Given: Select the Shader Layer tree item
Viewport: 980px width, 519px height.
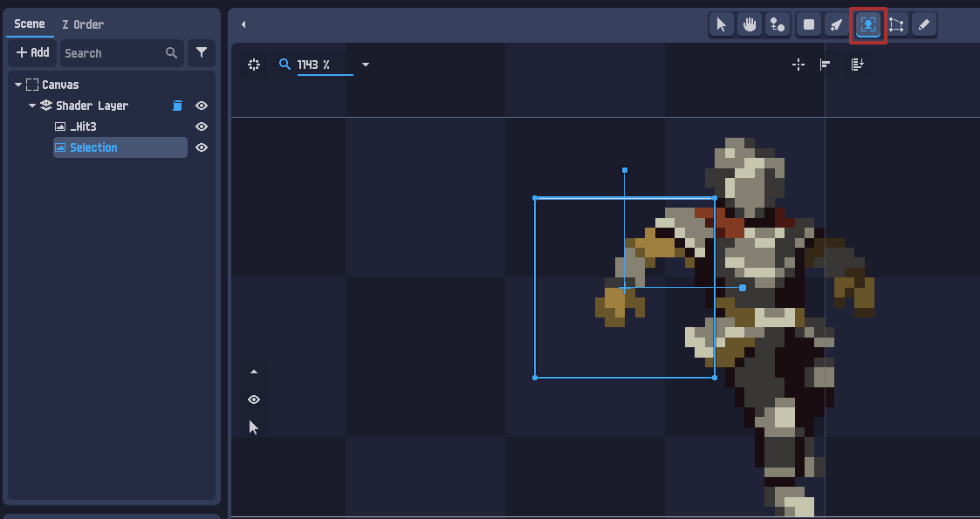Looking at the screenshot, I should pyautogui.click(x=92, y=106).
